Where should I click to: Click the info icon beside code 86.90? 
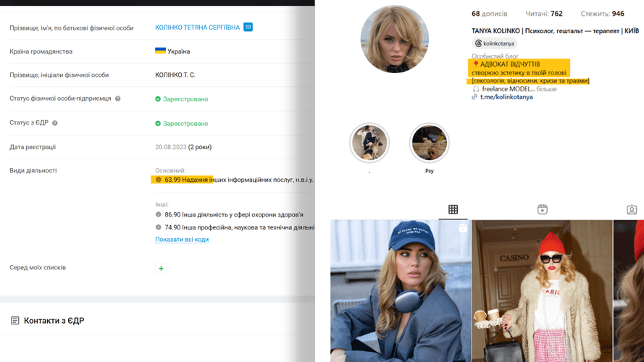[x=159, y=215]
